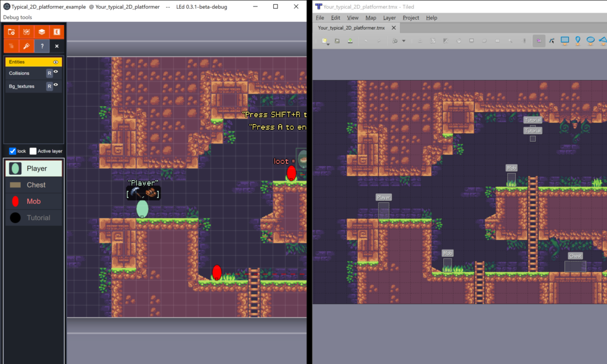Select the Player entity in the list
607x364 pixels.
click(x=33, y=168)
